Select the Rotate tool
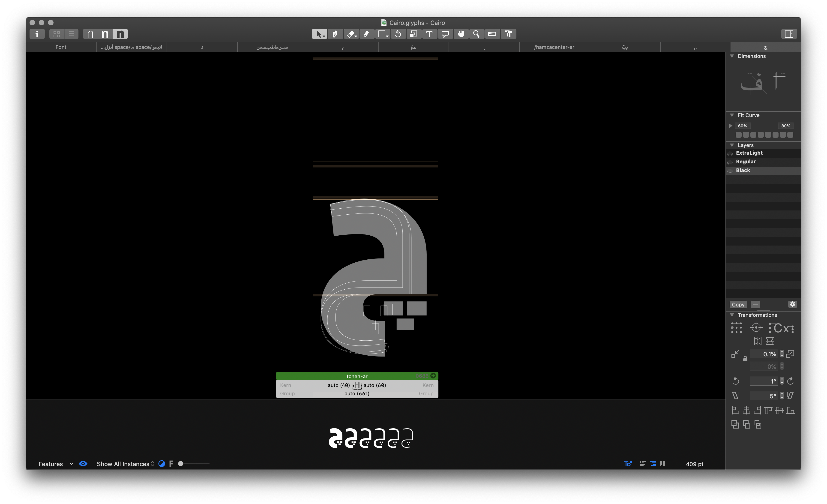 [399, 34]
